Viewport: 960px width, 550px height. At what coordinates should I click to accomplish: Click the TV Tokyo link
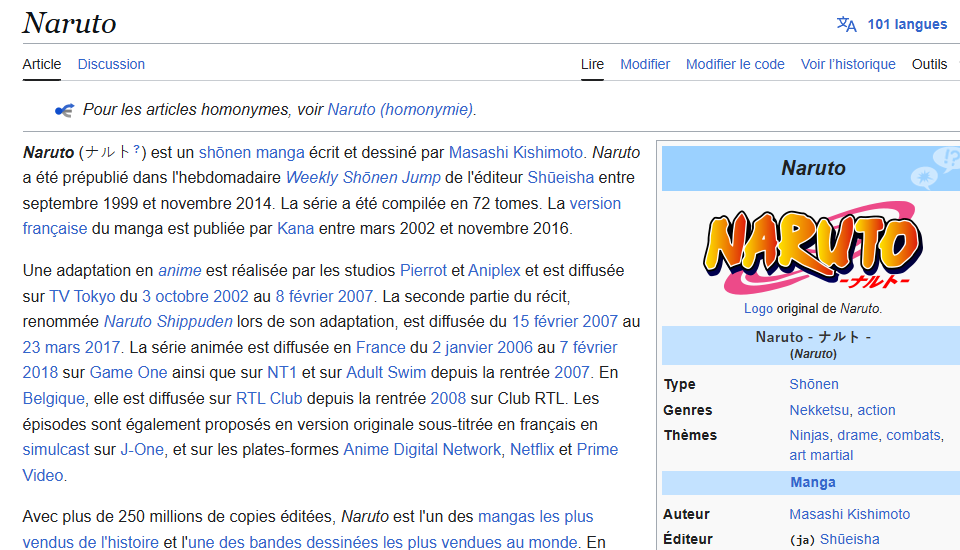click(82, 296)
